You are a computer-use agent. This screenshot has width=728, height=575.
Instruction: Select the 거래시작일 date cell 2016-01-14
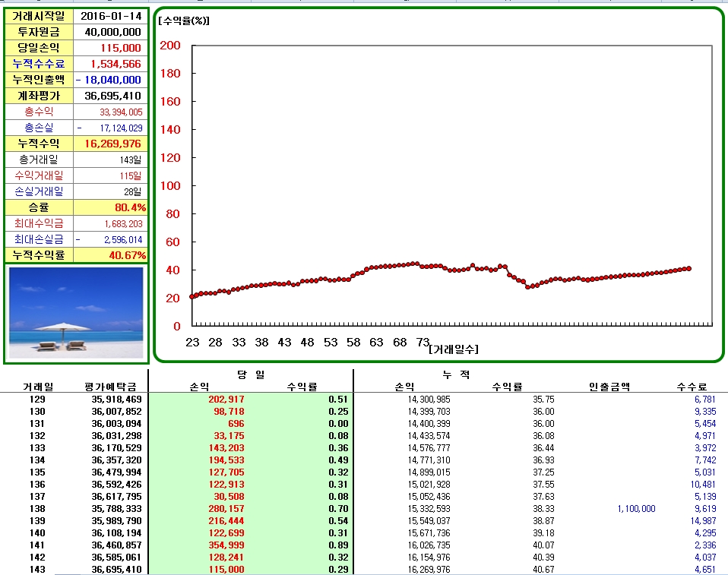111,16
